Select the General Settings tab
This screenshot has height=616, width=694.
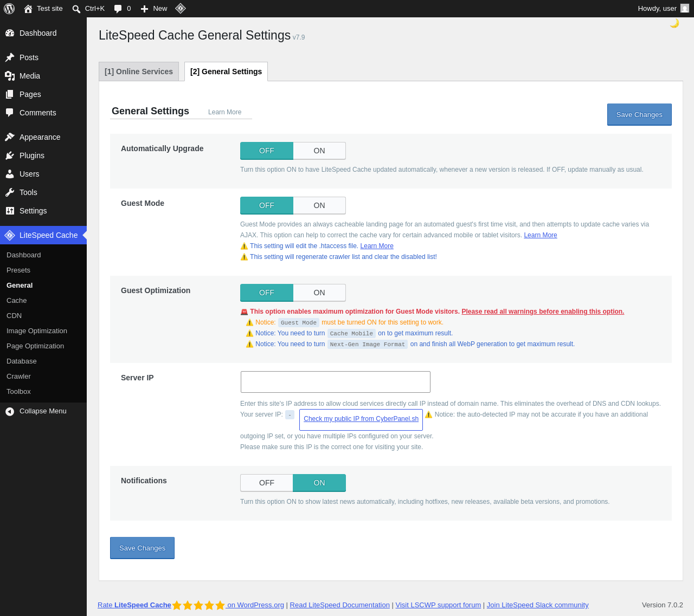click(x=226, y=72)
